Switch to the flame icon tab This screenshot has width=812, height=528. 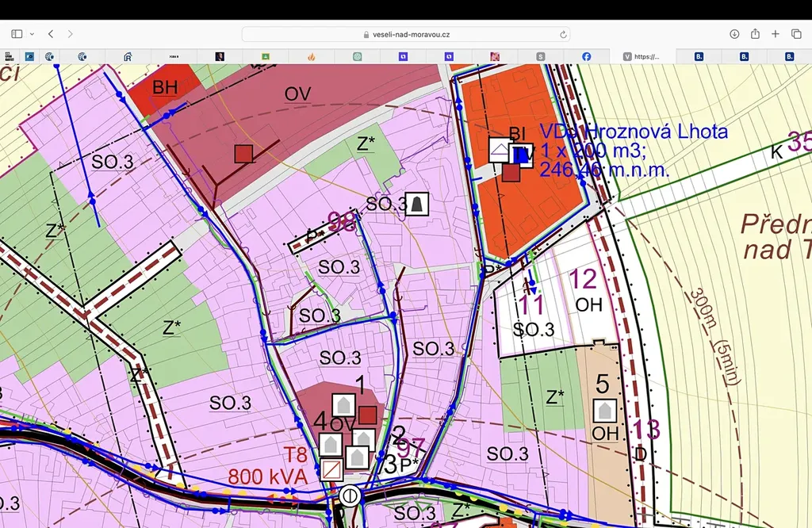312,56
